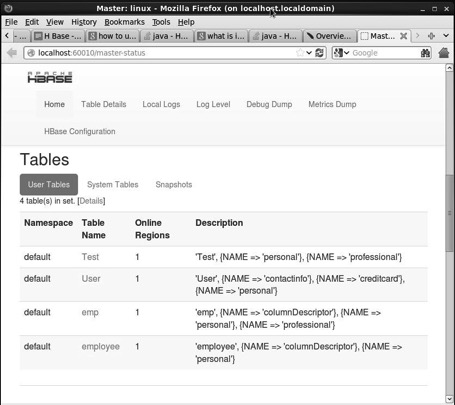Click the new tab group icon
Screen dimensions: 455x405
click(431, 36)
